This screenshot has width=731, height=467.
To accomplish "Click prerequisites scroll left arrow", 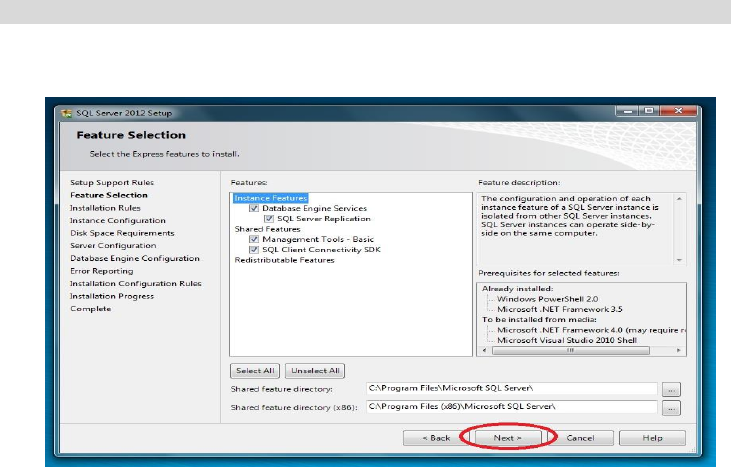I will pyautogui.click(x=484, y=350).
